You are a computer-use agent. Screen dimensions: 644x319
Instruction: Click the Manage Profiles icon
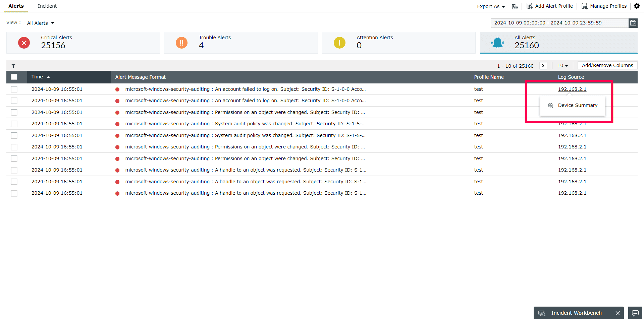585,6
